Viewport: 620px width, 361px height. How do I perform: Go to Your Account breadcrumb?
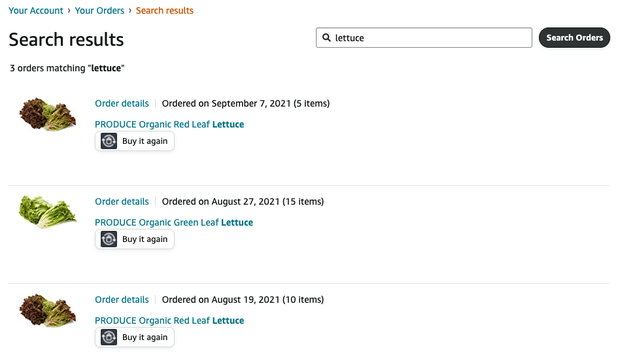tap(36, 11)
